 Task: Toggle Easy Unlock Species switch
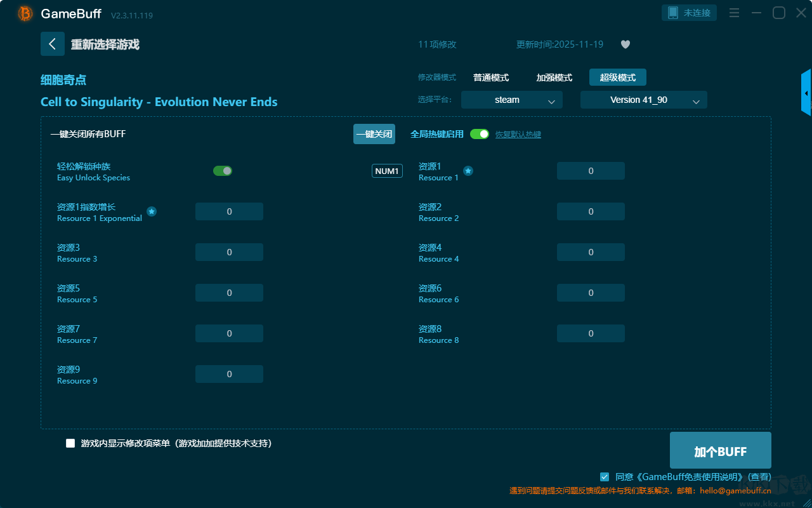click(x=223, y=171)
